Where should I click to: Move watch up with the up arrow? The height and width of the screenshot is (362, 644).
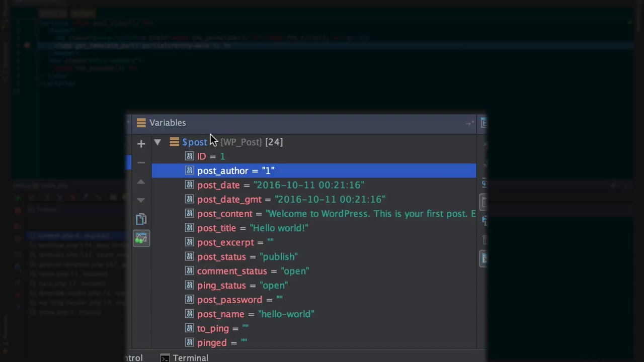[x=141, y=182]
